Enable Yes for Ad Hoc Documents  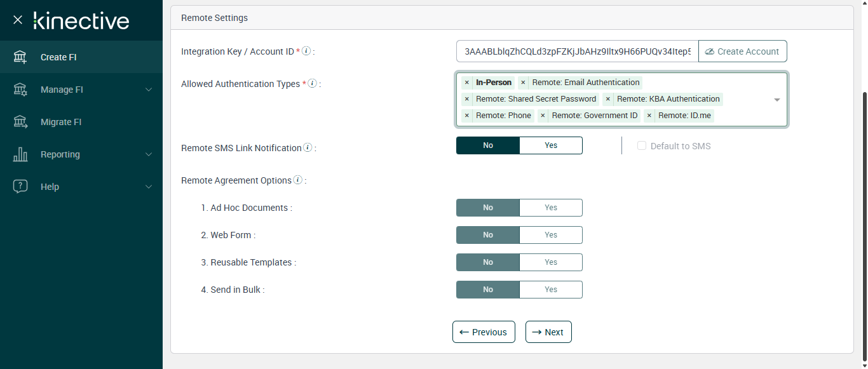pyautogui.click(x=550, y=208)
